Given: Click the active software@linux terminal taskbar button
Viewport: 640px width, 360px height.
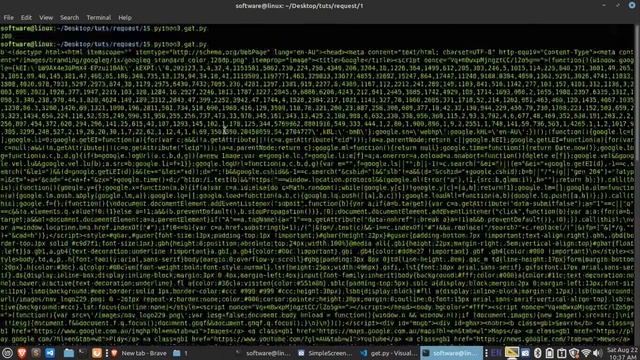Looking at the screenshot, I should coord(451,353).
